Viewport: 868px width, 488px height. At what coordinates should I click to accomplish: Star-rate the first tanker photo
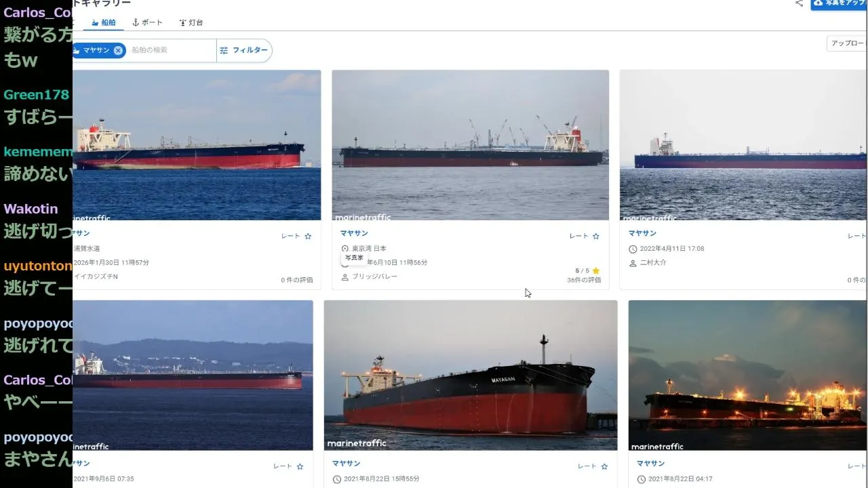tap(308, 236)
